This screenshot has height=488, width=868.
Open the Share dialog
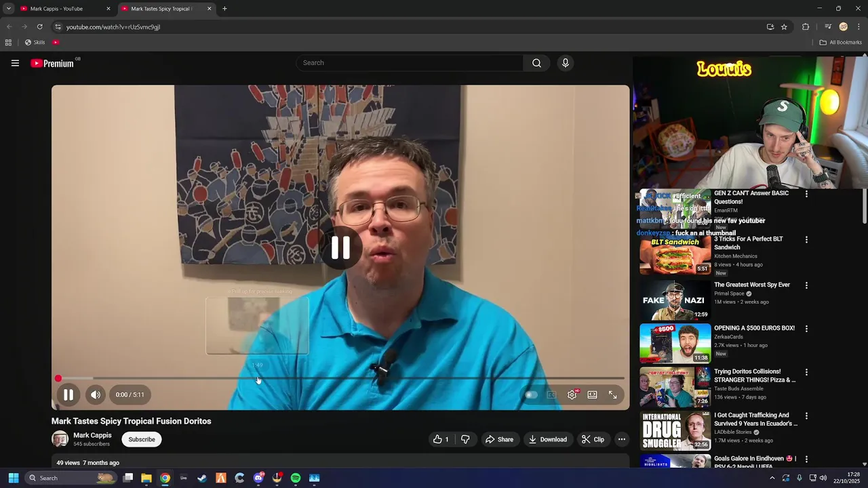click(x=499, y=439)
